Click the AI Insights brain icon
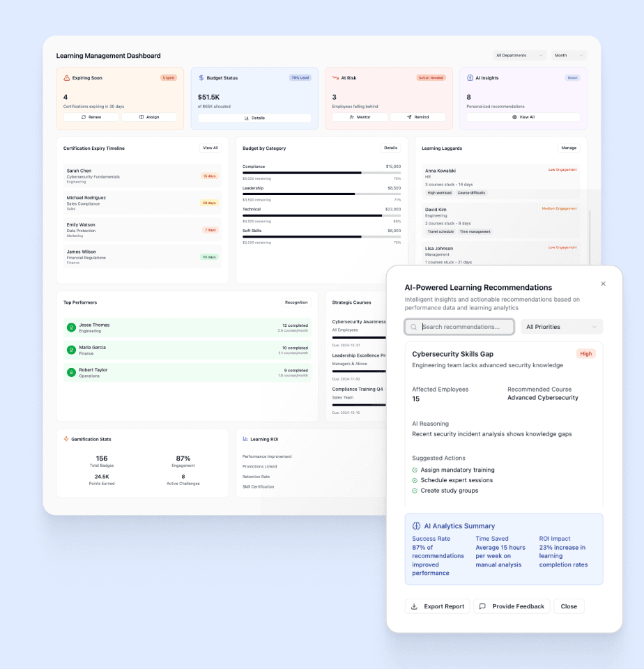 [x=470, y=78]
